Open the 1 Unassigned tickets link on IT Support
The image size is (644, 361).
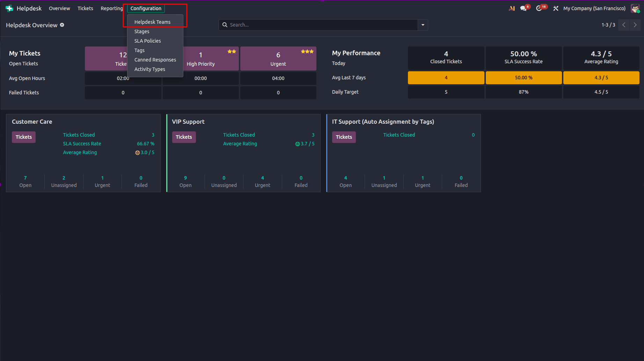click(384, 181)
